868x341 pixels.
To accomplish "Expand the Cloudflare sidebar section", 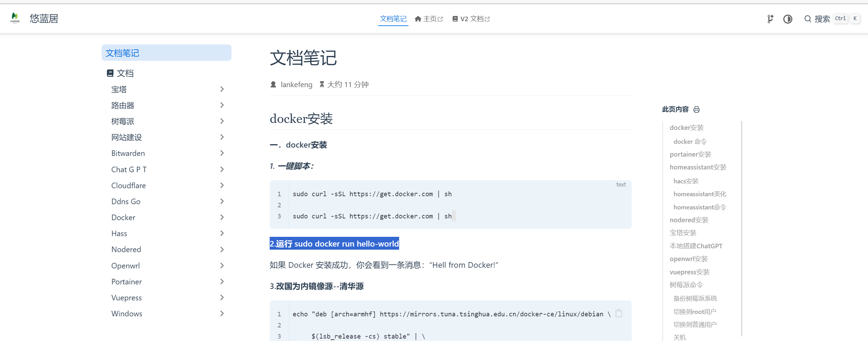I will [x=167, y=185].
